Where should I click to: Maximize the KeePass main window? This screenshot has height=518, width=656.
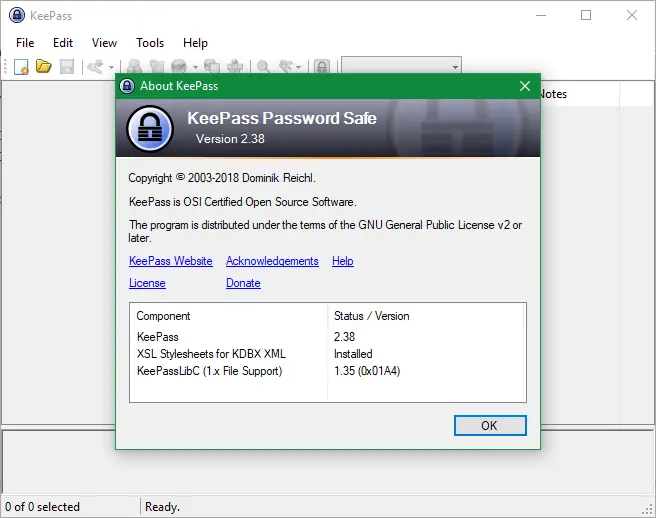coord(586,15)
